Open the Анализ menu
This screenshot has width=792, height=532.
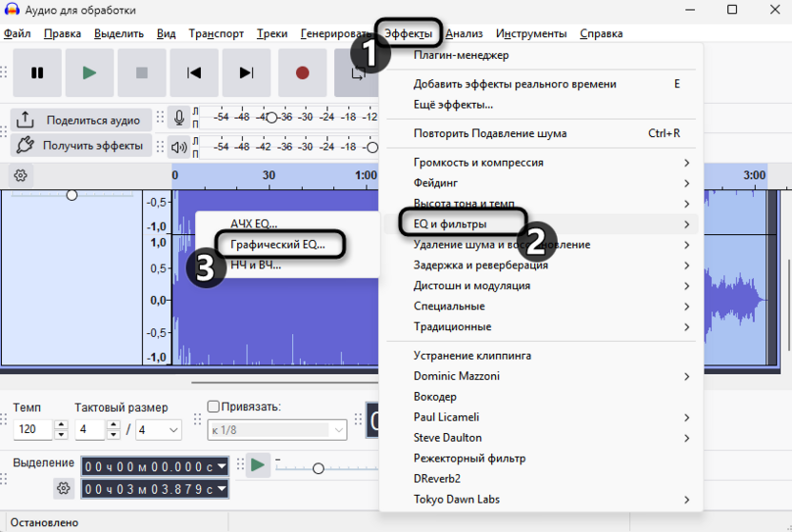465,34
